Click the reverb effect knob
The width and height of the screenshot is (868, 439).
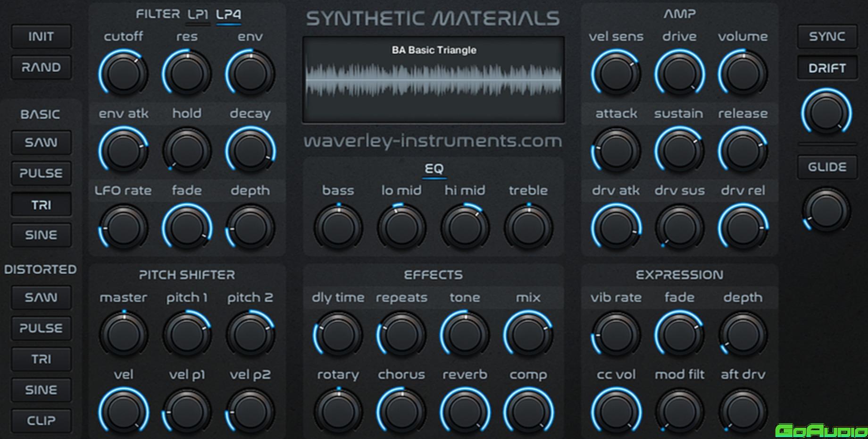pyautogui.click(x=465, y=412)
